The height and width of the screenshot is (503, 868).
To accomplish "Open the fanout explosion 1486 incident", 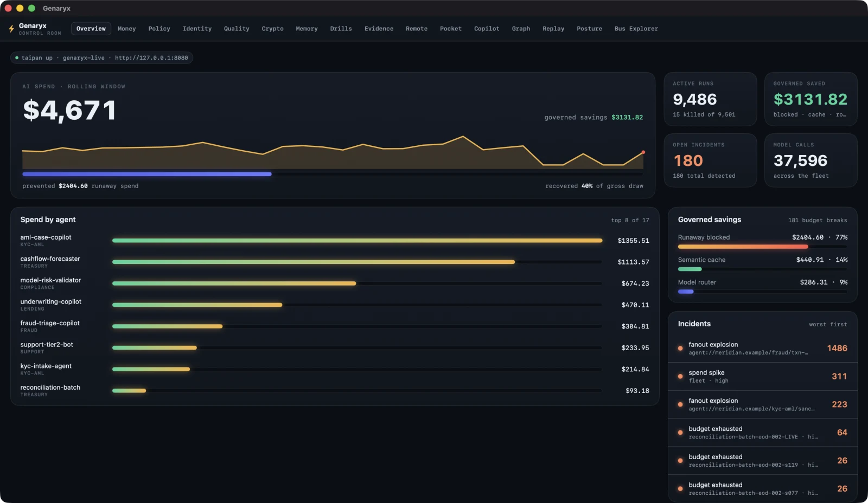I will coord(763,349).
